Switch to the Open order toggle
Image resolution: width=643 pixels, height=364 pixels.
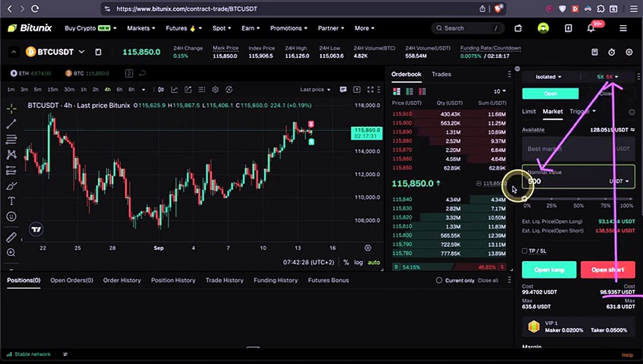click(550, 94)
